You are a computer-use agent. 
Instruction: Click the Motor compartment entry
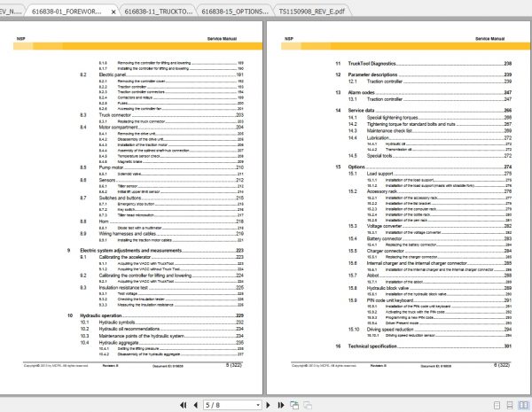162,128
